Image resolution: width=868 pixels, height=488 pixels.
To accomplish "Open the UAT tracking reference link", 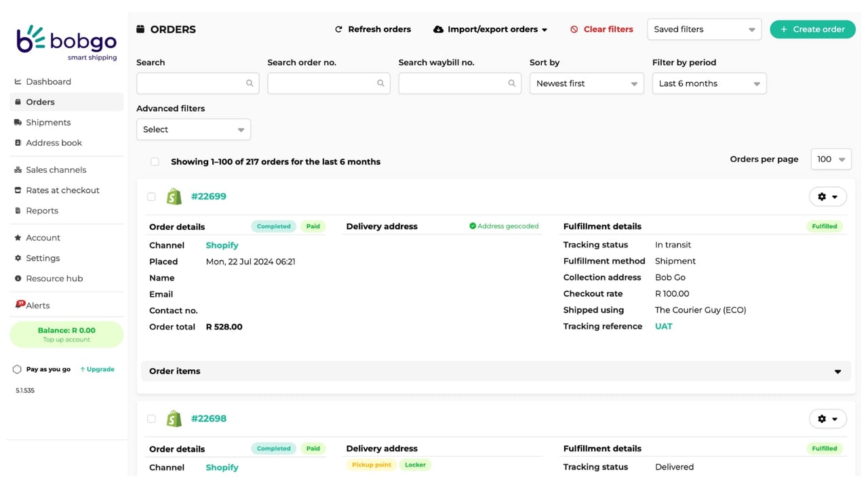I will coord(664,327).
